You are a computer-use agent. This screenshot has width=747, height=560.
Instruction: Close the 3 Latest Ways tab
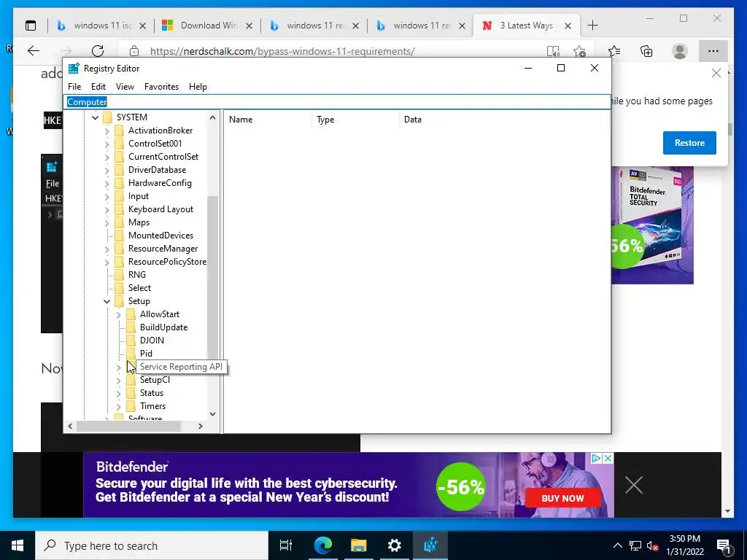[x=568, y=26]
